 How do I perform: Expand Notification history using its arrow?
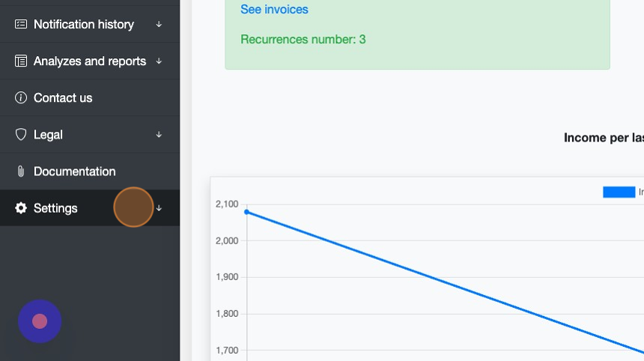click(159, 25)
